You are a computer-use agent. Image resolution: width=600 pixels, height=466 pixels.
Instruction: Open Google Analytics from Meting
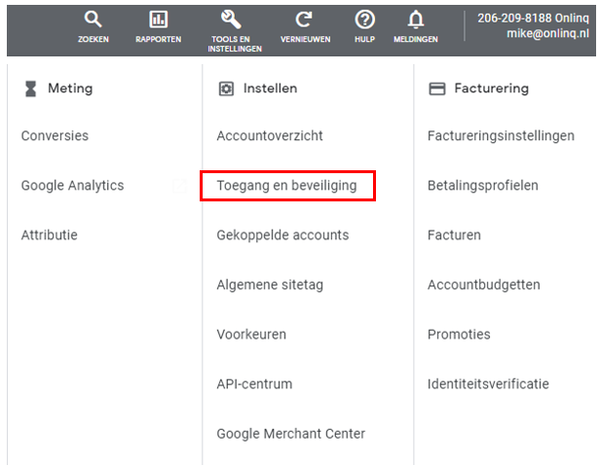point(72,186)
